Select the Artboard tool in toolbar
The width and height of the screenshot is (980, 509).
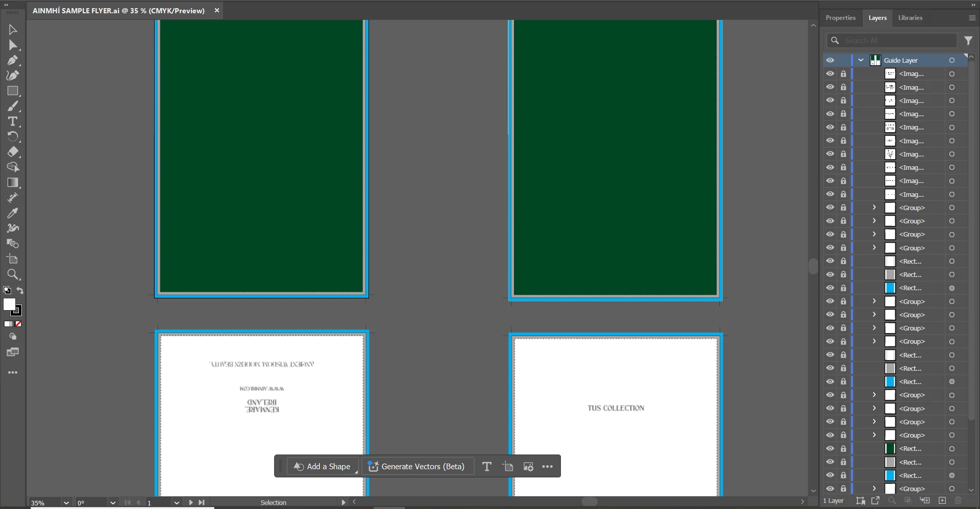(13, 259)
